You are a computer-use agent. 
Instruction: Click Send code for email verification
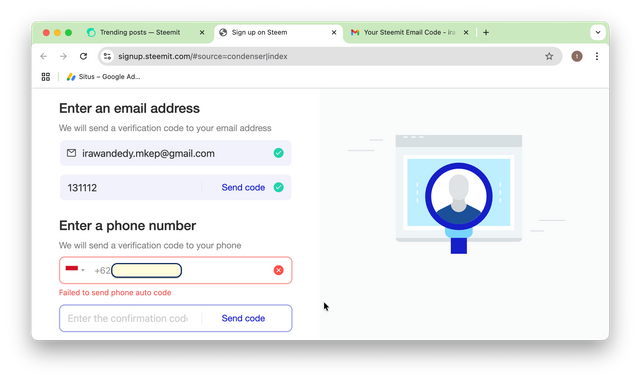click(243, 187)
